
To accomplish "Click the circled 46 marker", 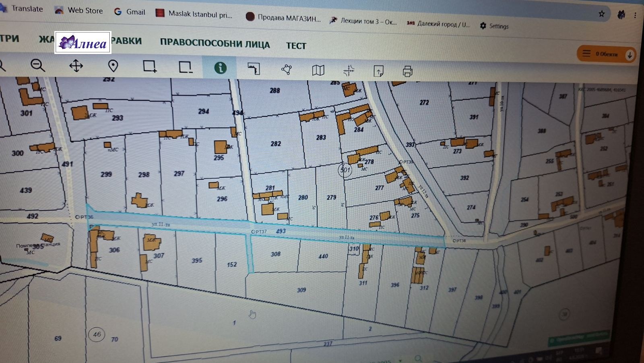I will tap(97, 334).
